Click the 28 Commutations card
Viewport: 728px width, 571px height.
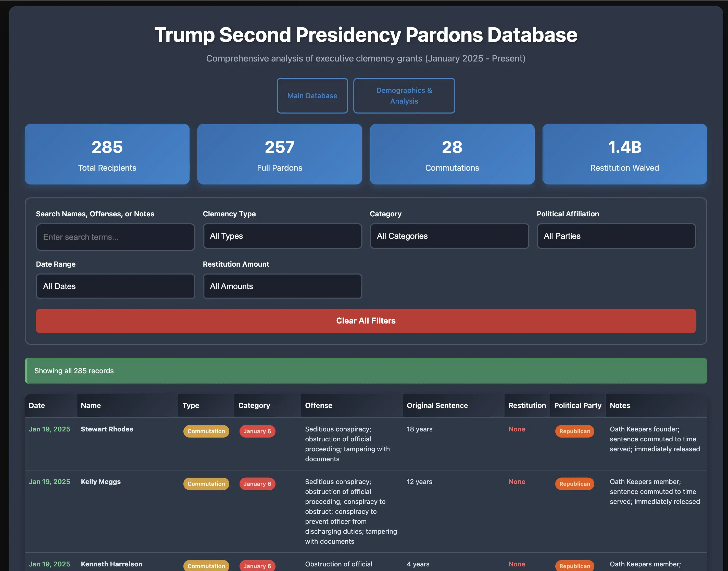(x=452, y=154)
